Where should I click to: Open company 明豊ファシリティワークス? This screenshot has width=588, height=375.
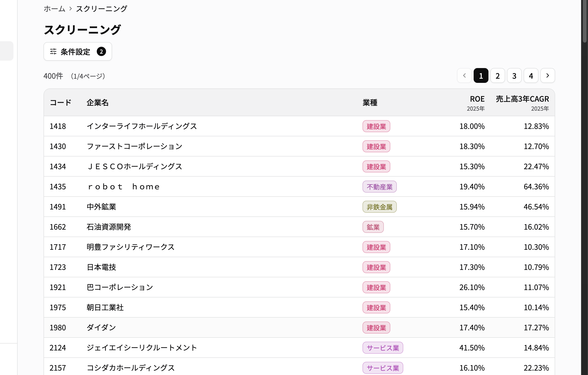click(131, 247)
